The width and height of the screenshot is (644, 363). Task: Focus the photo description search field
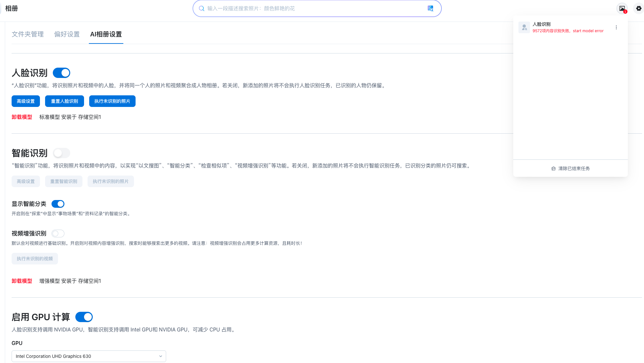pyautogui.click(x=317, y=8)
